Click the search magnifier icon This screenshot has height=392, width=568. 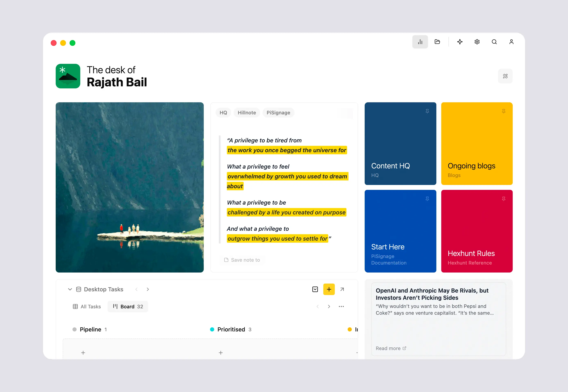[x=494, y=42]
